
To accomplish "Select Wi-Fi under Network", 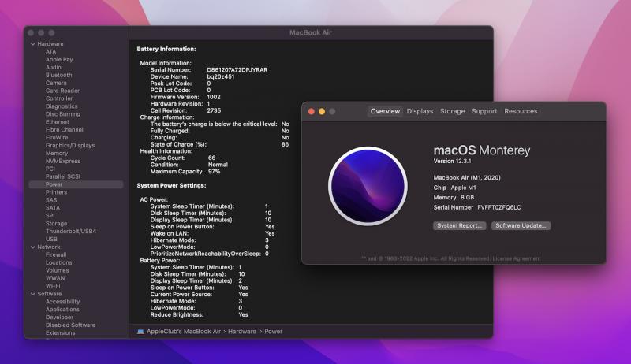I will (53, 286).
